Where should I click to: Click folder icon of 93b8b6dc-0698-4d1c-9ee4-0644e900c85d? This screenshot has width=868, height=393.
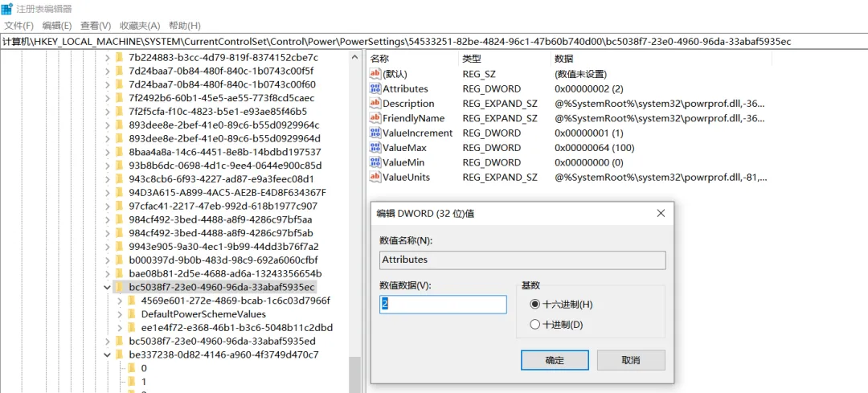pyautogui.click(x=119, y=166)
